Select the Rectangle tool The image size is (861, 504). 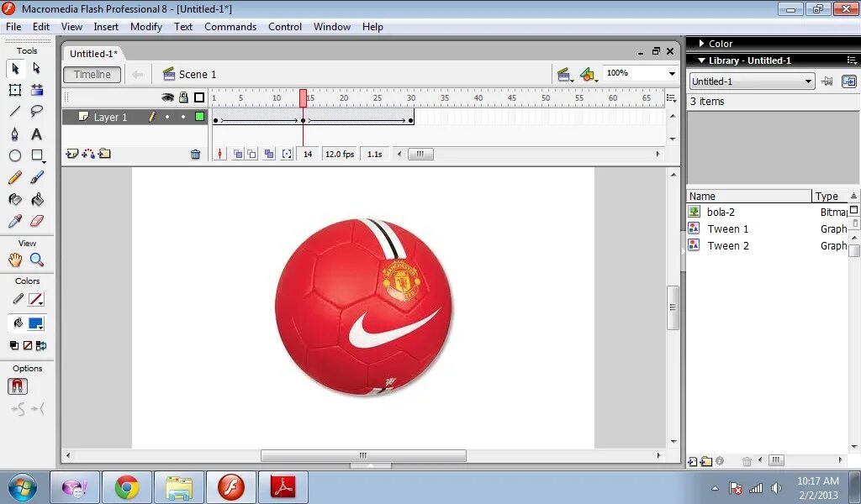tap(36, 155)
